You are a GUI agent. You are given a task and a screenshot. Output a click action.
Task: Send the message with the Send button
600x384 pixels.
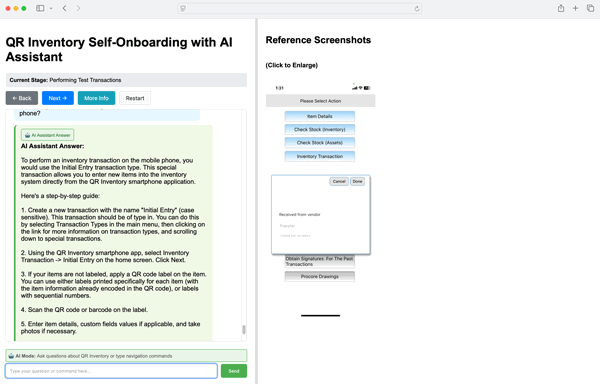pyautogui.click(x=234, y=371)
